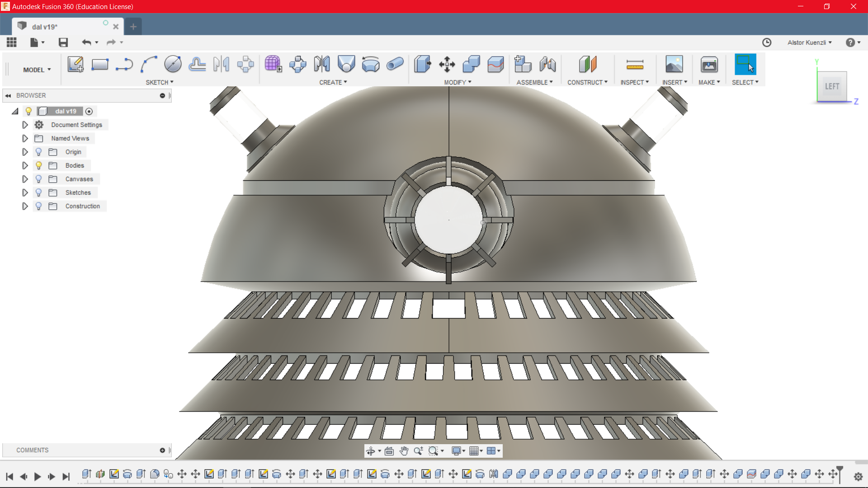Expand the Canvases folder
868x488 pixels.
point(25,179)
